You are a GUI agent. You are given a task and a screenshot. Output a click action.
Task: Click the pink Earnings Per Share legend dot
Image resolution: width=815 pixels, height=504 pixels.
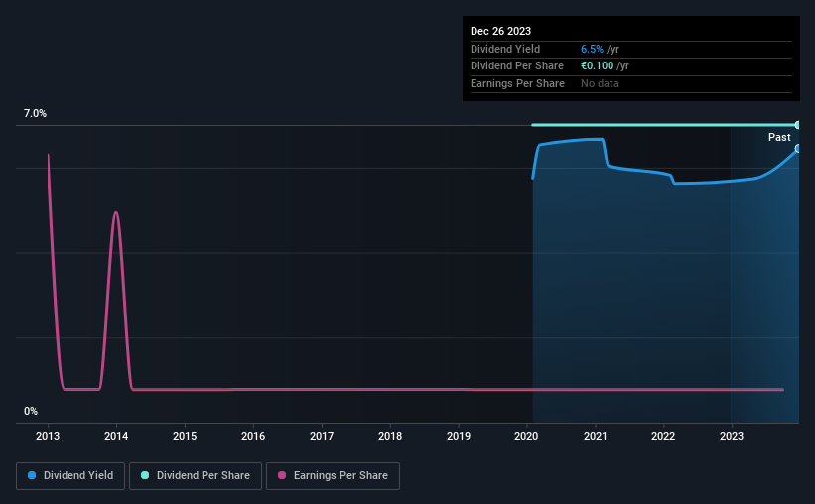coord(282,475)
